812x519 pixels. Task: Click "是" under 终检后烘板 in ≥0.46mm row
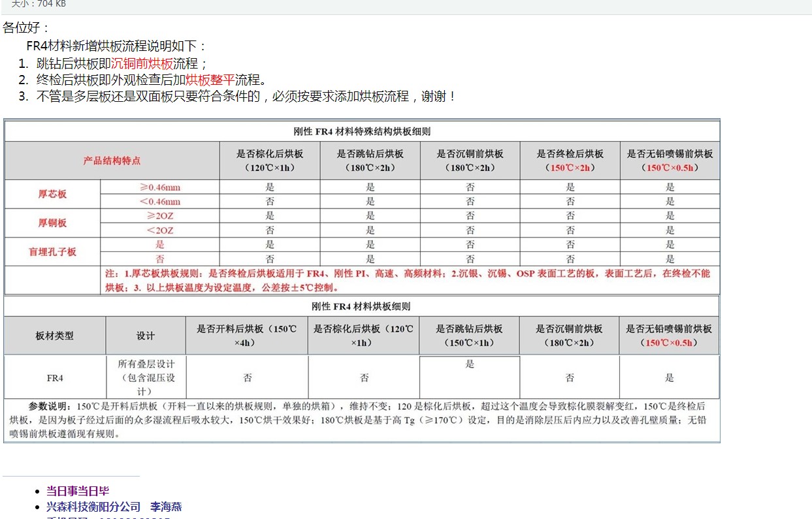pos(570,187)
